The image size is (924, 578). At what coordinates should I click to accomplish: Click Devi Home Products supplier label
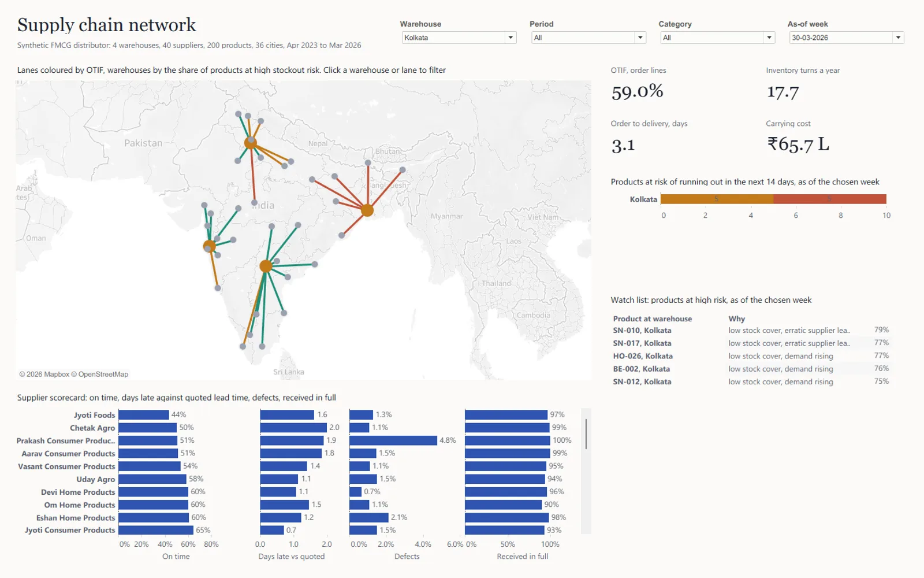(78, 492)
